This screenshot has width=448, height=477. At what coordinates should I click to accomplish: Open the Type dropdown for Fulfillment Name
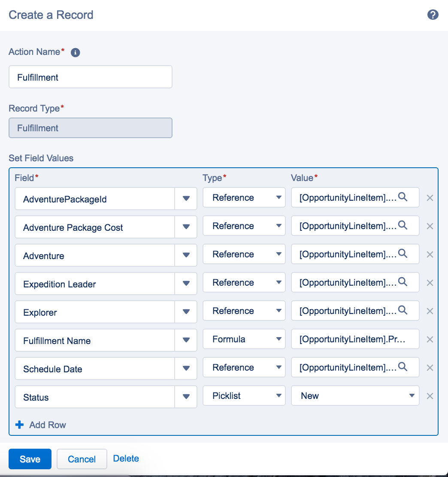pos(244,339)
